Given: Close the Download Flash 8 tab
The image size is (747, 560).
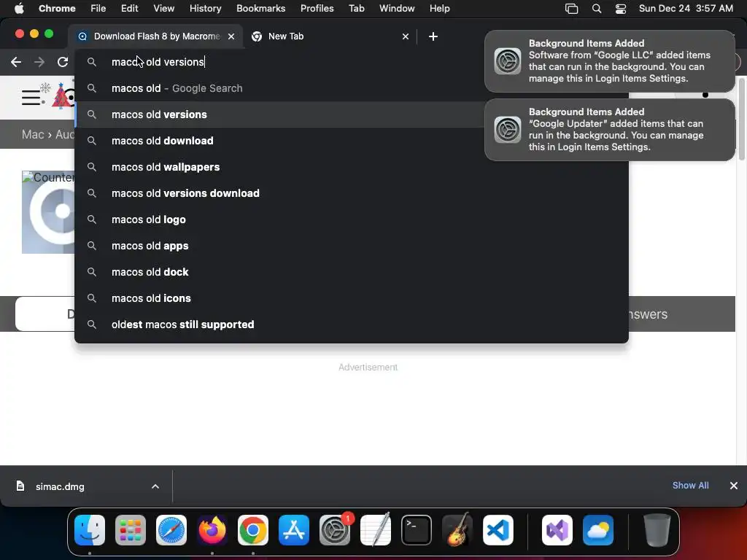Looking at the screenshot, I should [231, 36].
